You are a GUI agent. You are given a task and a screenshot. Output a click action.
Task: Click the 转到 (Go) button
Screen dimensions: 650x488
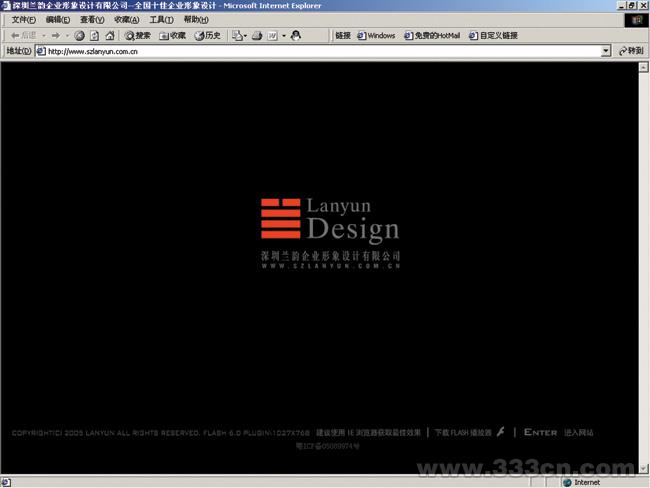coord(630,51)
